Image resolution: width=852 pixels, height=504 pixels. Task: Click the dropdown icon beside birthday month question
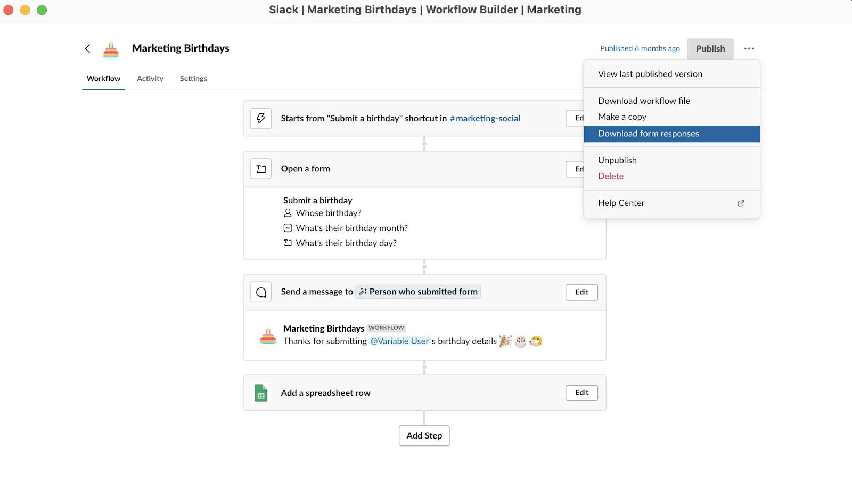tap(288, 228)
